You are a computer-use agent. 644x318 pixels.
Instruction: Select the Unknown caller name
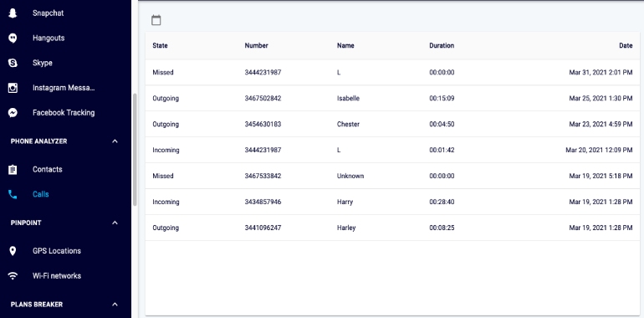click(350, 176)
